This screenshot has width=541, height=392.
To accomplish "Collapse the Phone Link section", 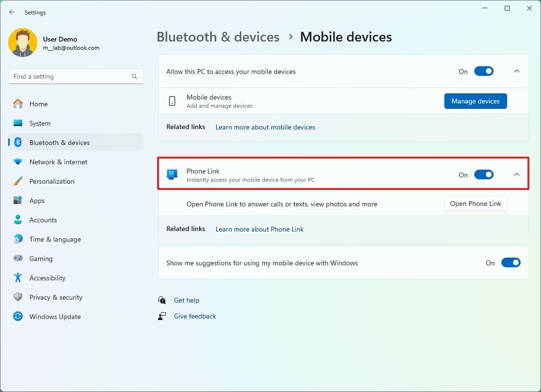I will [x=516, y=174].
